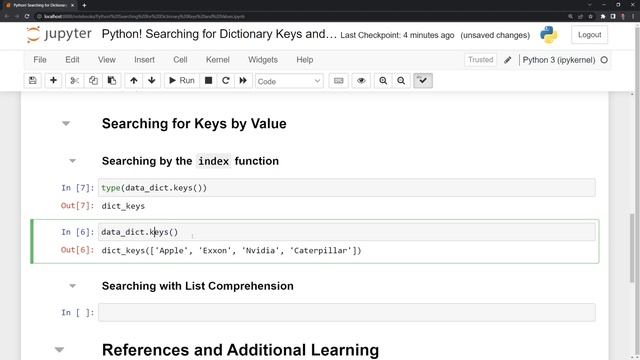Click Out[6] dict_keys list output
The image size is (640, 360).
[231, 251]
